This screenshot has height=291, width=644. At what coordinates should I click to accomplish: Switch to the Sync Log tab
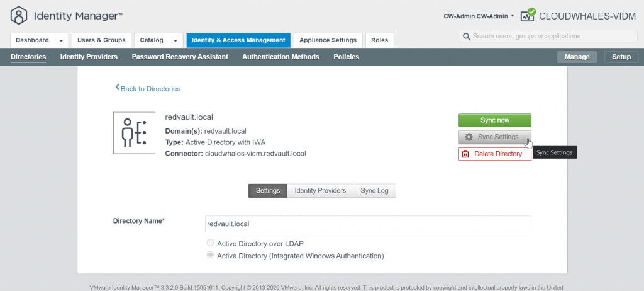click(x=374, y=191)
